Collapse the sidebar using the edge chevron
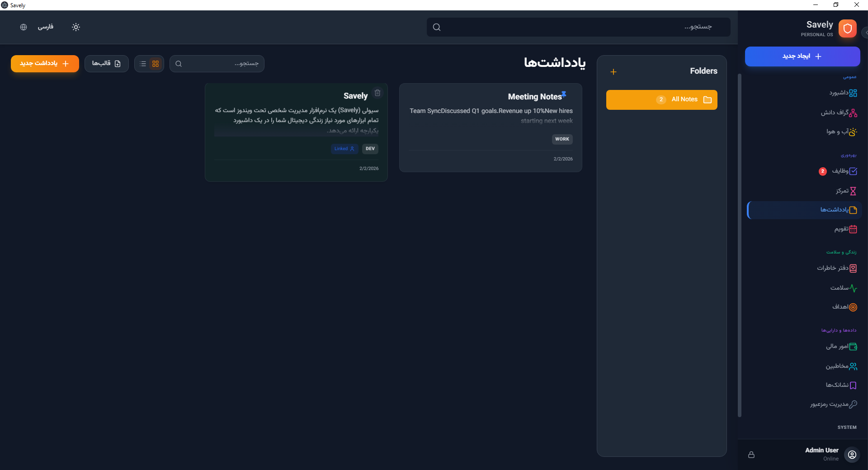Image resolution: width=868 pixels, height=470 pixels. click(x=865, y=33)
